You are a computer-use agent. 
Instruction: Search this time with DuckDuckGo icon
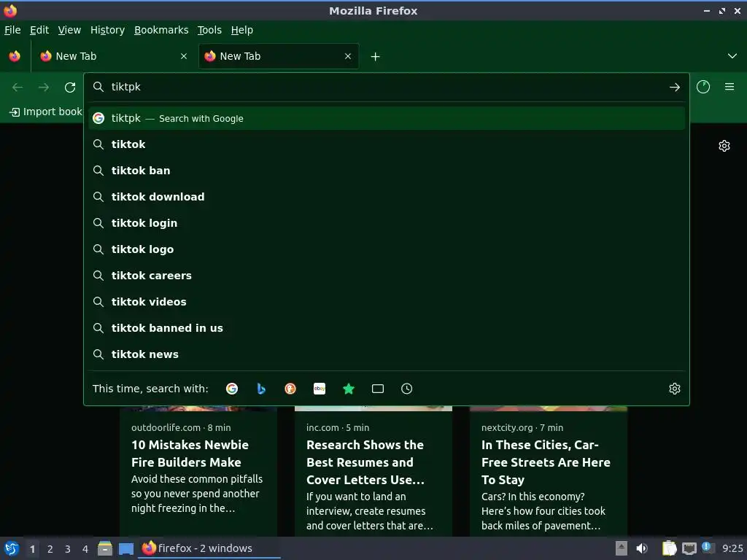290,389
